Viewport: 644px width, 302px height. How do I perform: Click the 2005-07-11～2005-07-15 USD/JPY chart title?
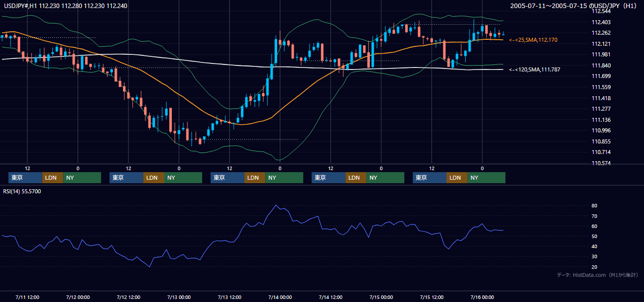click(573, 6)
